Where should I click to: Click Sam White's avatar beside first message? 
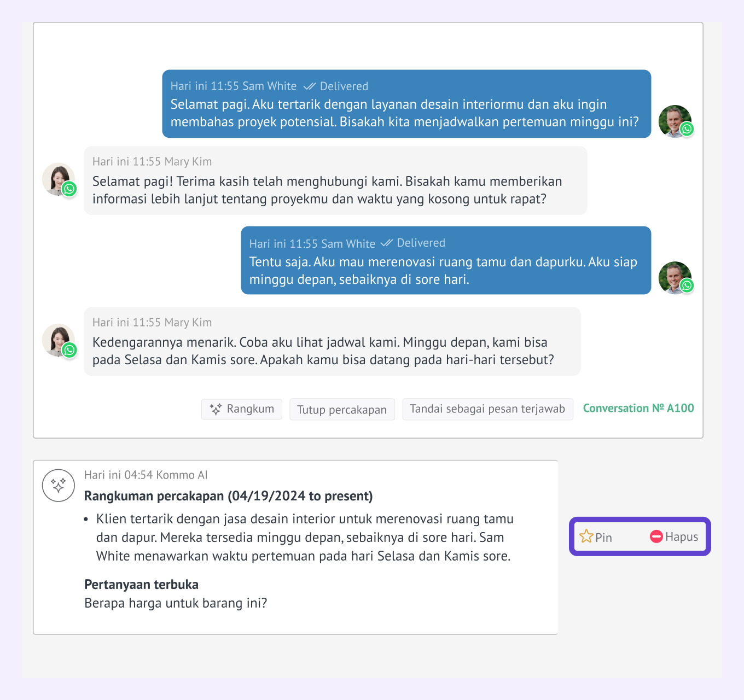[675, 121]
